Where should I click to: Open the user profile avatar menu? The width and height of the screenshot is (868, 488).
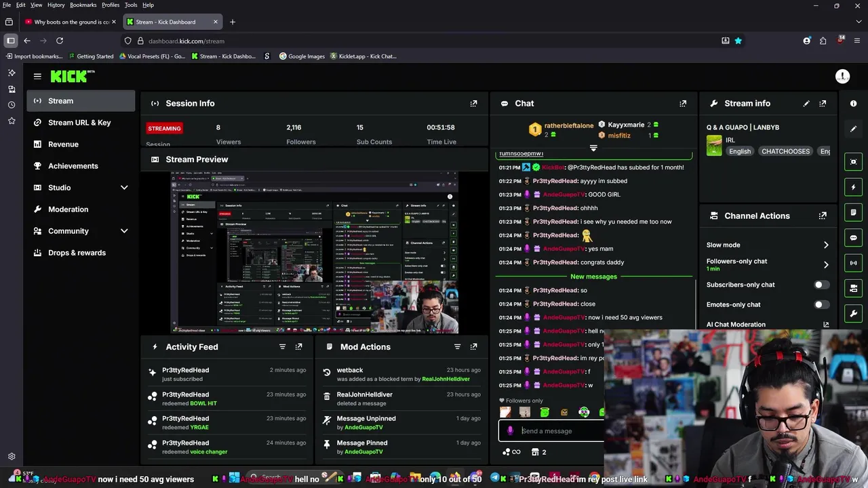(x=842, y=77)
